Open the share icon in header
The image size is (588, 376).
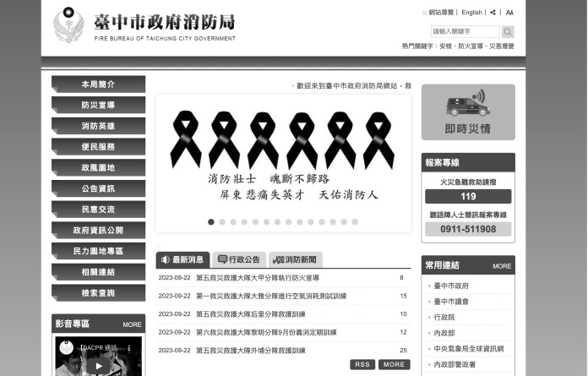493,13
